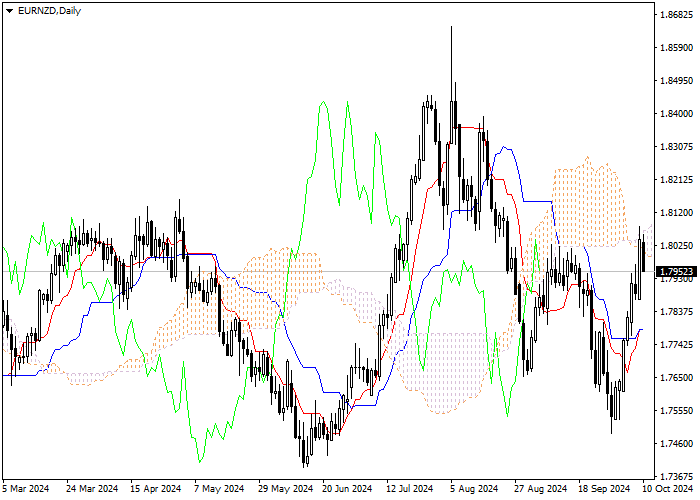Click the 1.82125 price axis label

coord(676,179)
